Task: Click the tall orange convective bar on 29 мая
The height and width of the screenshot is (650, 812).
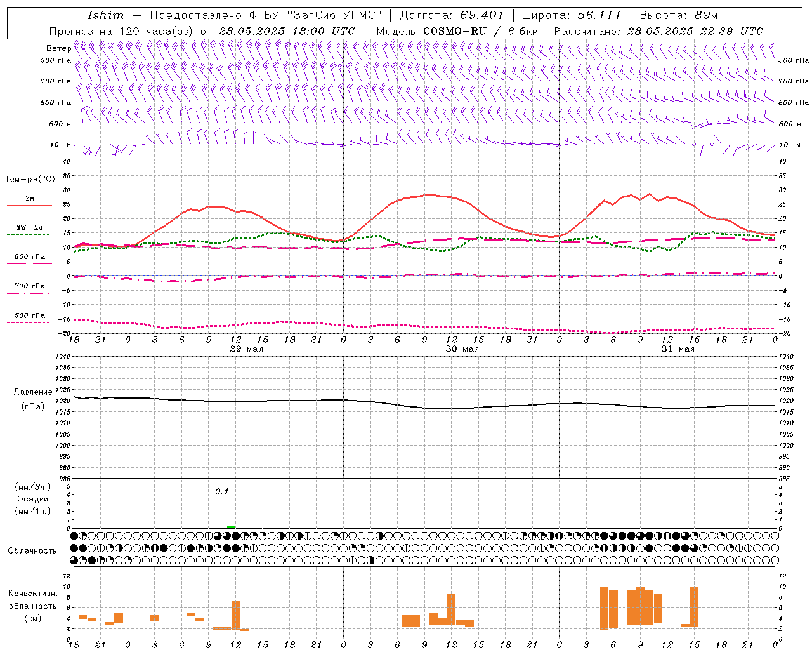Action: tap(235, 615)
